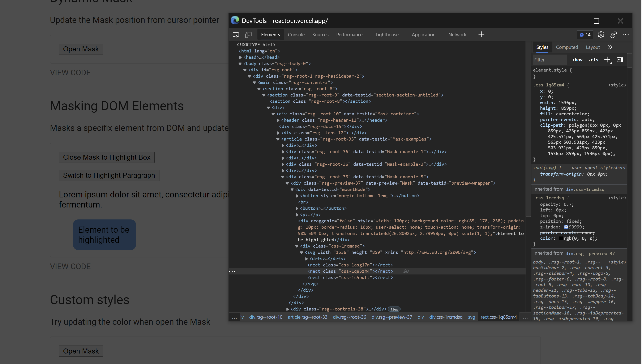Expand div rsg--tabs-12 node

point(278,133)
